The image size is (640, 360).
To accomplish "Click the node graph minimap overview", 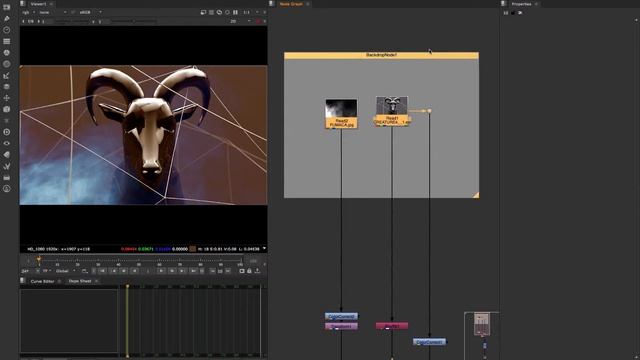I will coord(482,336).
